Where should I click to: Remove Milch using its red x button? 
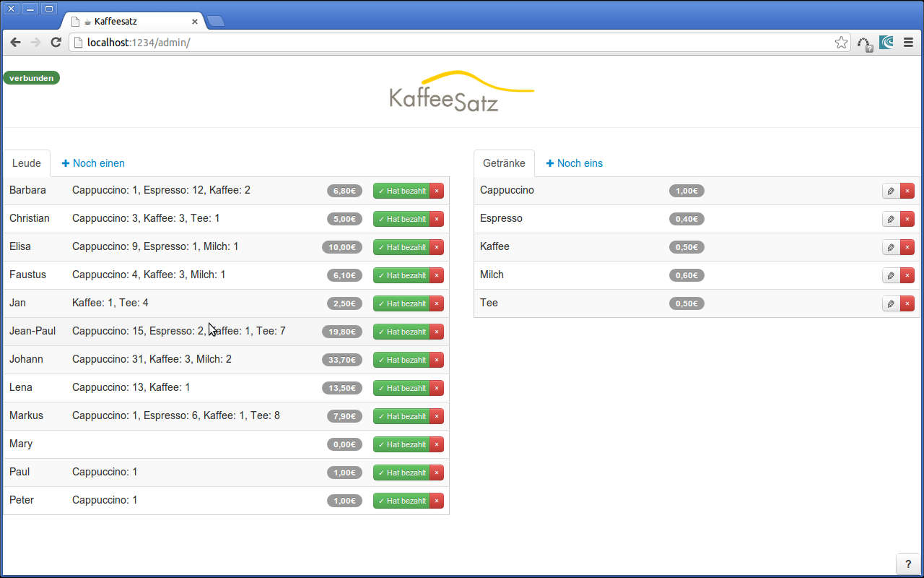907,275
